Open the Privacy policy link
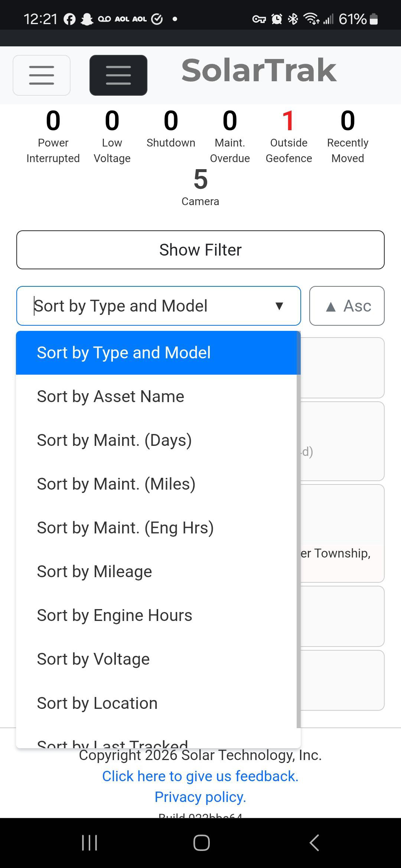Screen dimensions: 401x868 point(200,797)
